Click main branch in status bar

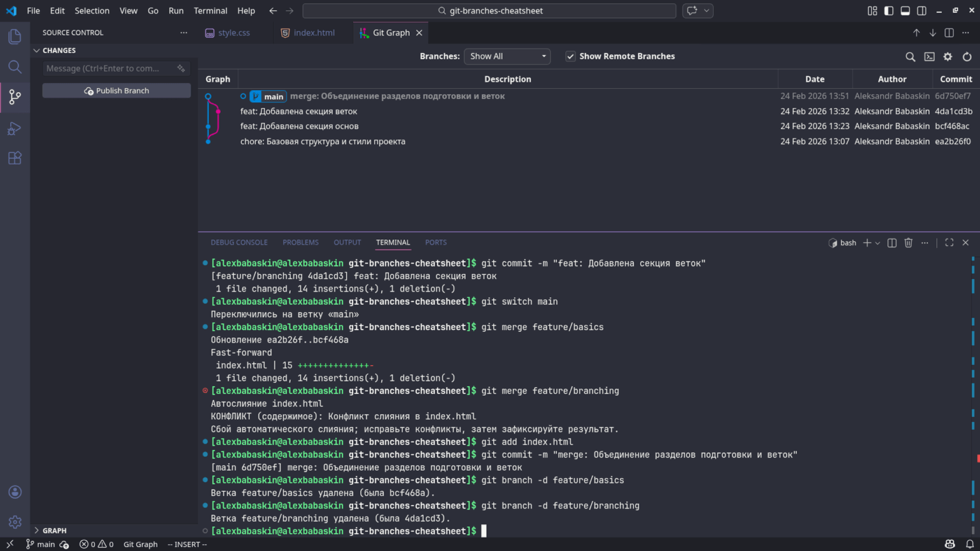(x=40, y=544)
